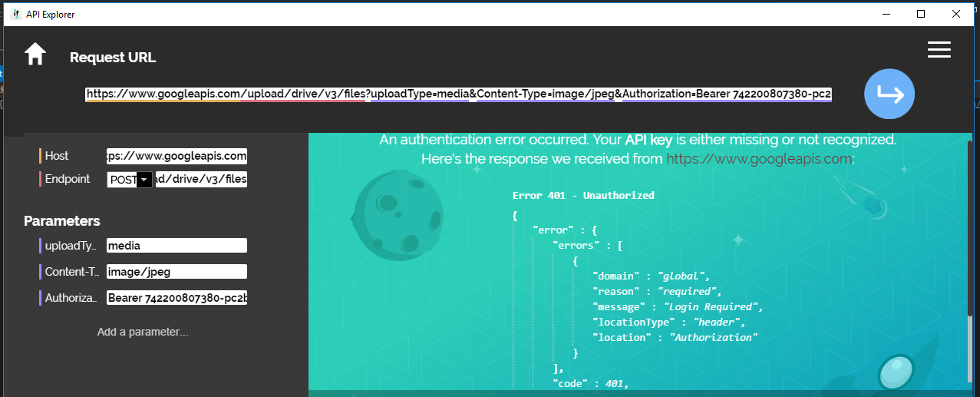Click the uploadTy... parameter label
The image size is (980, 397).
pyautogui.click(x=71, y=246)
